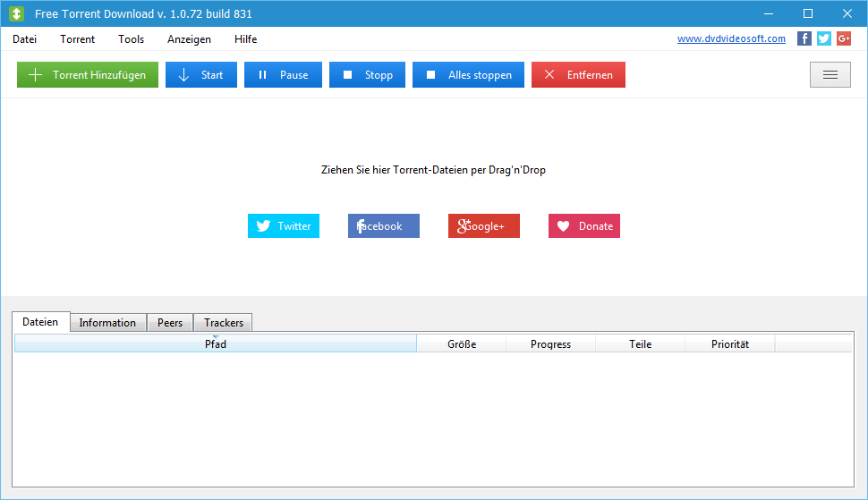Sort by the Progress column header

click(551, 344)
